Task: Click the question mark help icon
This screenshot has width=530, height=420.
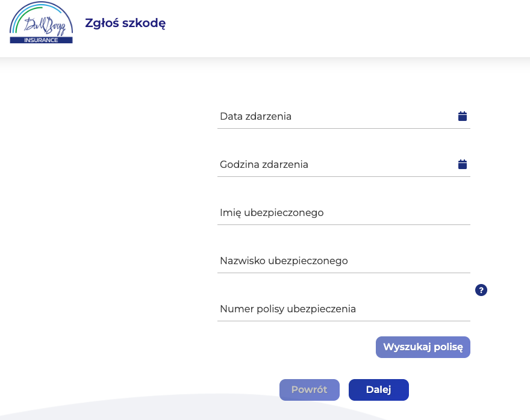Action: tap(481, 290)
